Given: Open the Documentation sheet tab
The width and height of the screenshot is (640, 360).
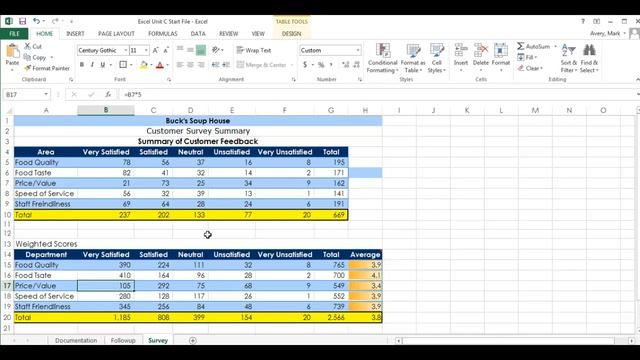Looking at the screenshot, I should click(76, 340).
